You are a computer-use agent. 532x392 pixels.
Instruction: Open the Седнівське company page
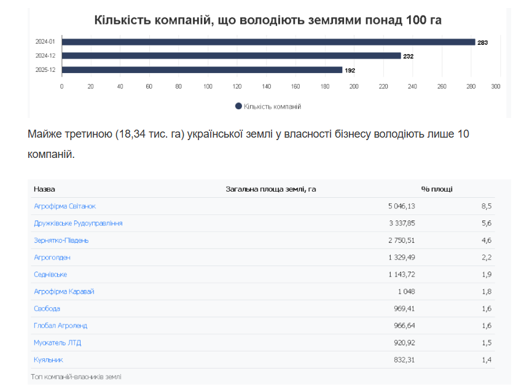[50, 274]
